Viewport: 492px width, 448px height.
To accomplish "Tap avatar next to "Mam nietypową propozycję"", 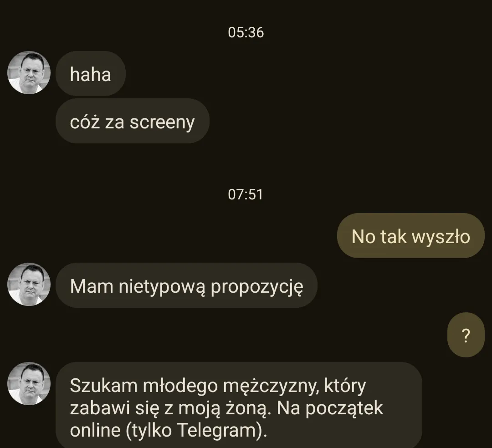I will [29, 285].
